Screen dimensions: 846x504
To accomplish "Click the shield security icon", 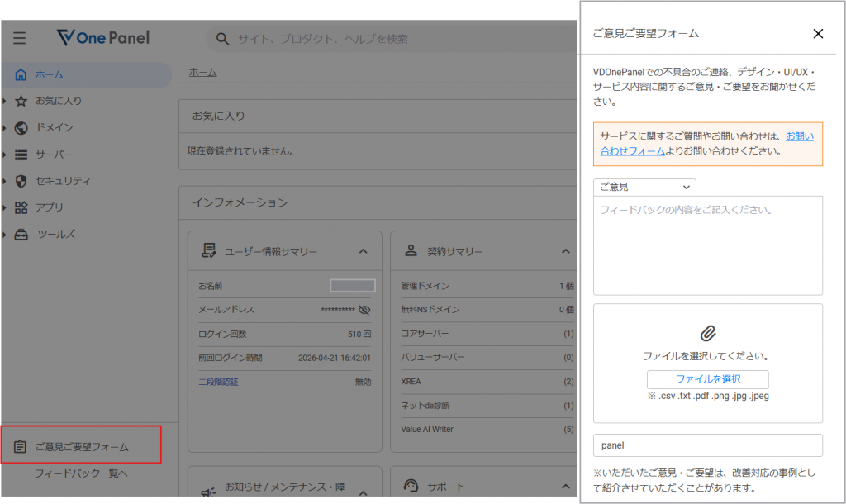I will coord(21,181).
